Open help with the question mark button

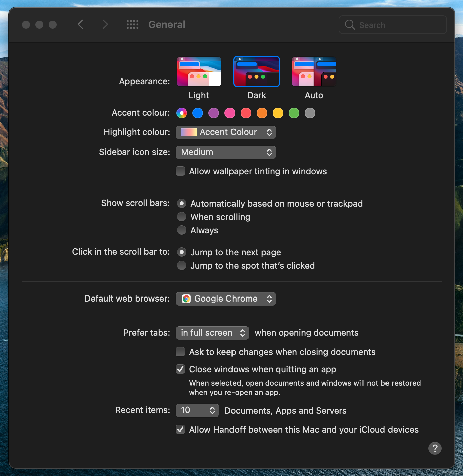(x=435, y=448)
